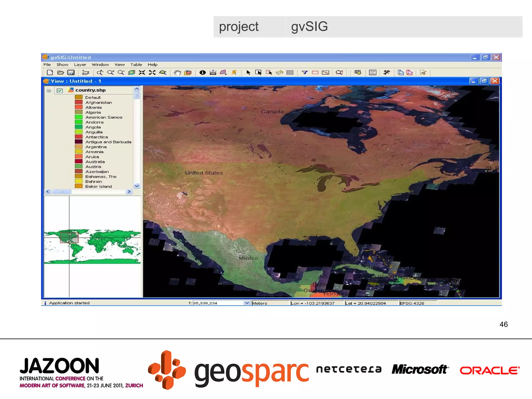The height and width of the screenshot is (399, 532).
Task: Open the Layer menu
Action: pos(80,64)
